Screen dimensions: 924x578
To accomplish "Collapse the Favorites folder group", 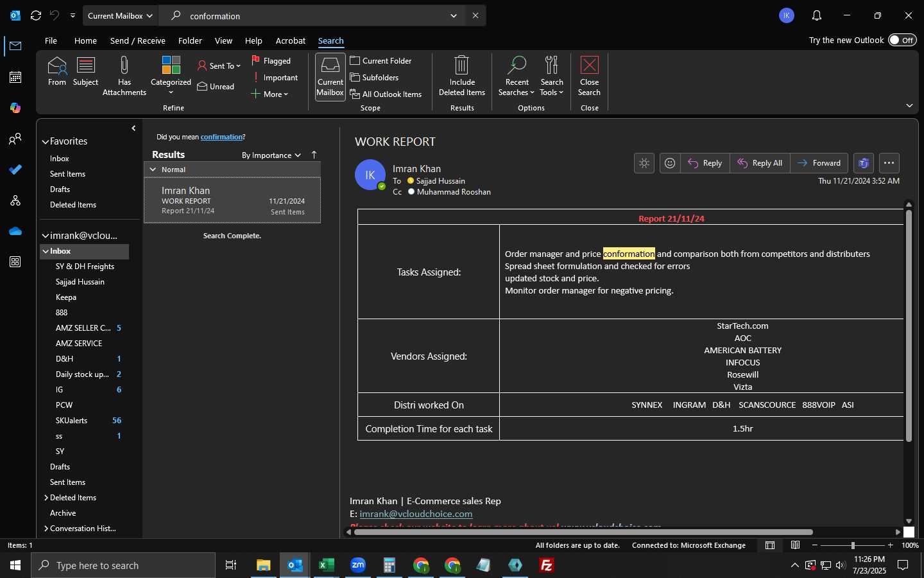I will [x=46, y=141].
